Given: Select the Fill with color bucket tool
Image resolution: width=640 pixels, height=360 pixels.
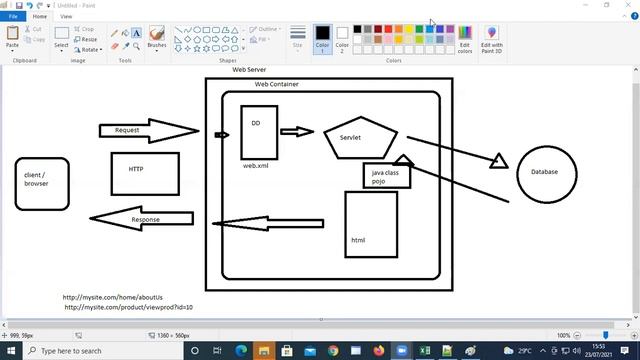Looking at the screenshot, I should click(125, 33).
